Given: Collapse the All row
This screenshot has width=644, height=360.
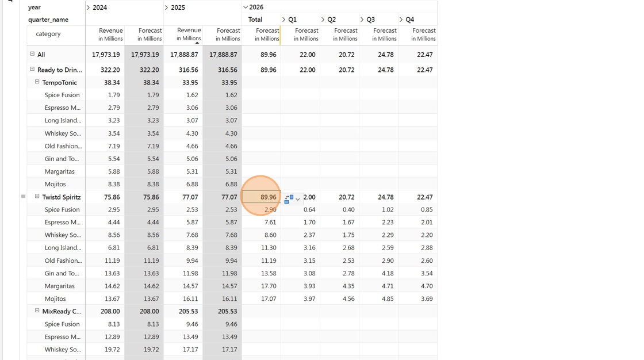Looking at the screenshot, I should click(32, 54).
